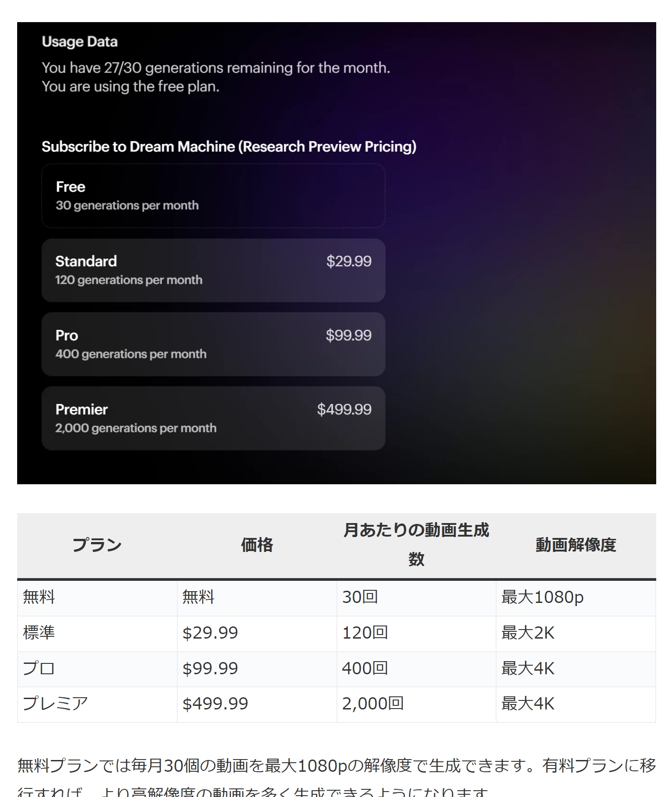The width and height of the screenshot is (672, 797).
Task: Click the 標準 row in the table
Action: tap(336, 633)
